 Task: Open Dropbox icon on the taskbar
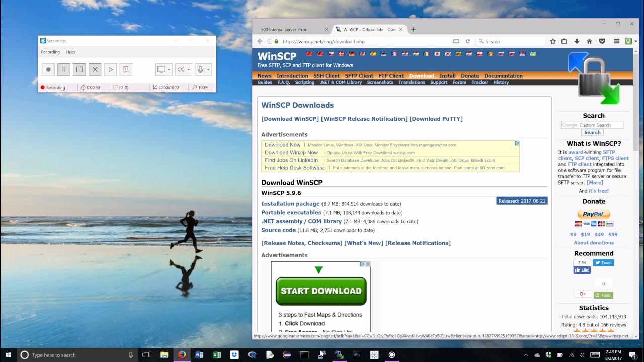tap(234, 355)
